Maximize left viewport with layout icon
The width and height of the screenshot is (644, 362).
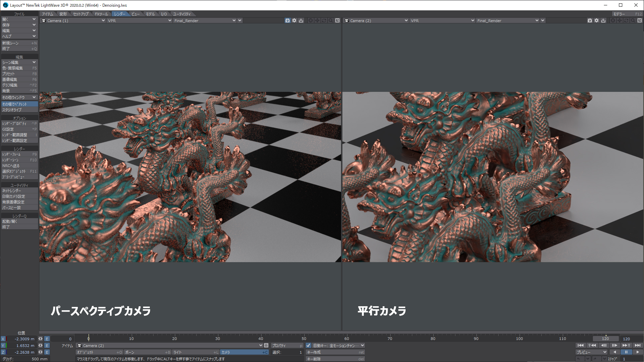point(337,20)
